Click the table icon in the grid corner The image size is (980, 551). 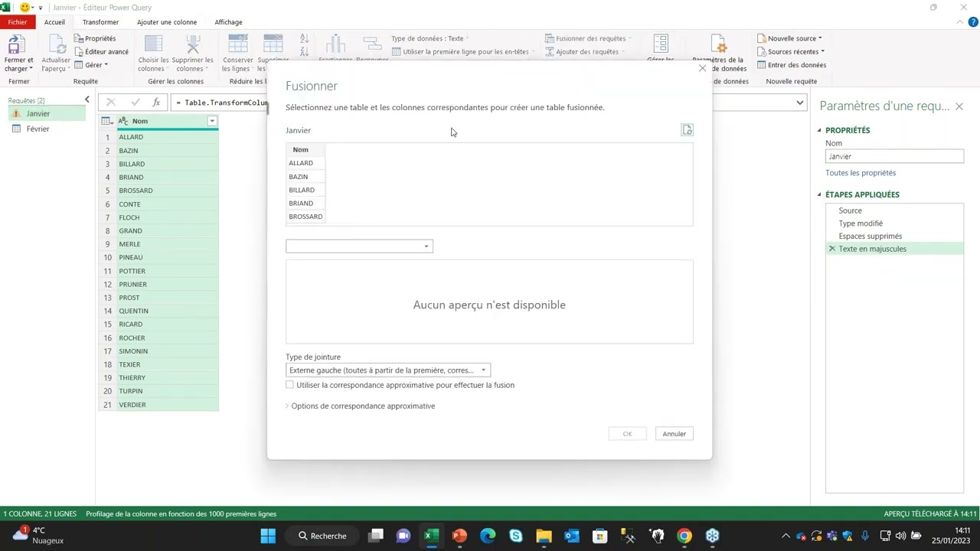click(106, 121)
